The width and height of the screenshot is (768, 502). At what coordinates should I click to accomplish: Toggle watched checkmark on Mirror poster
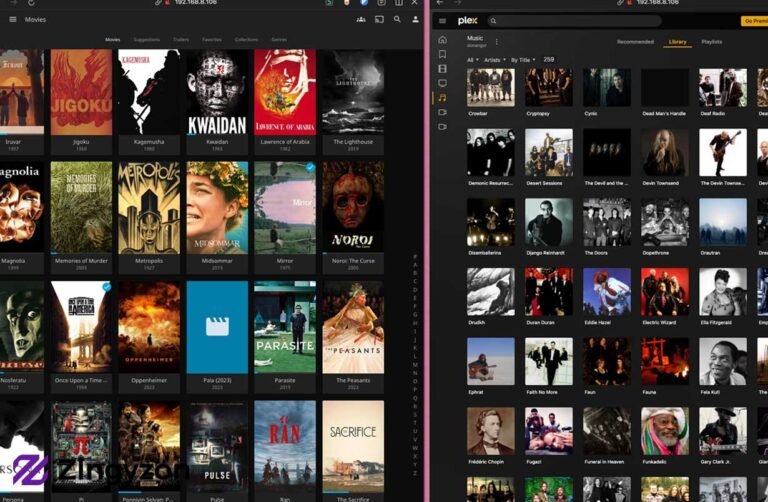[310, 167]
